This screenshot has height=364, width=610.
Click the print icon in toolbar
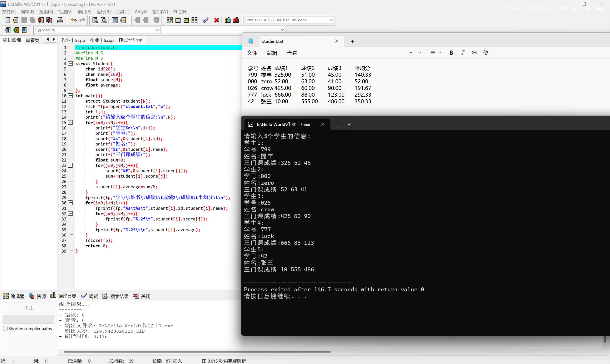click(60, 20)
